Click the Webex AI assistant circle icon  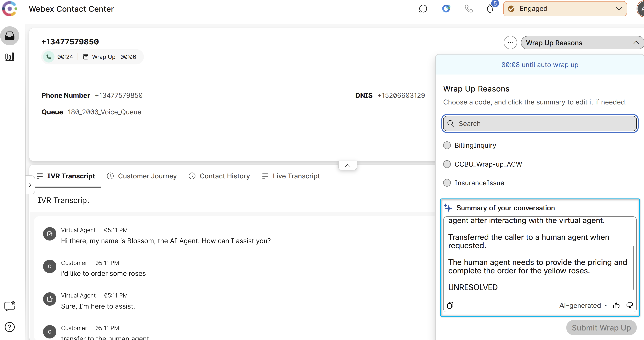446,9
